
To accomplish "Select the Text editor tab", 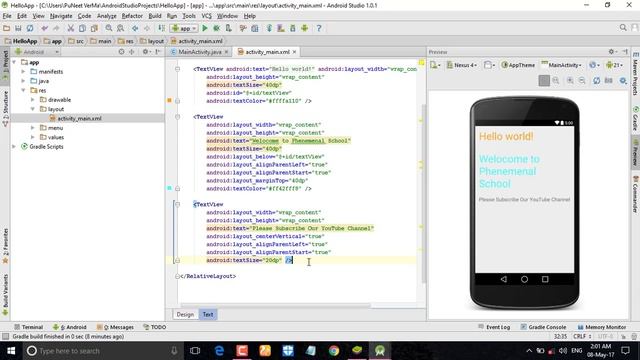I will point(208,314).
